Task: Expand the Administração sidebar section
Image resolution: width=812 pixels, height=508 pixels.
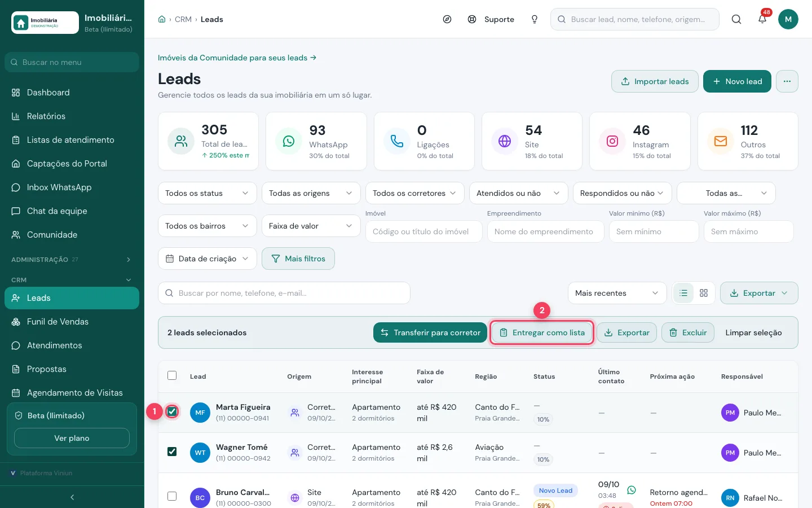Action: pyautogui.click(x=72, y=260)
